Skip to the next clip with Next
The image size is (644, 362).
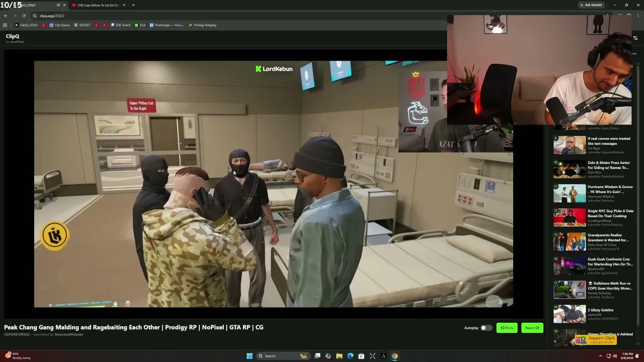pos(532,328)
